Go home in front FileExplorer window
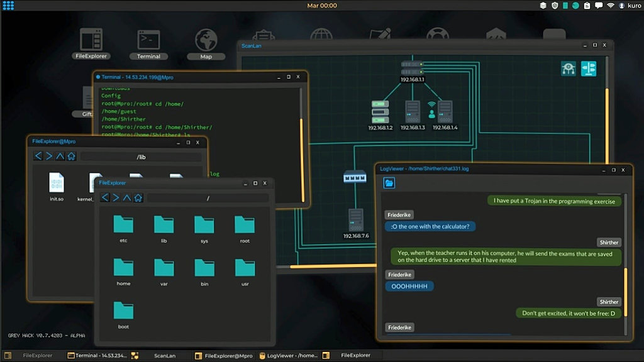Image resolution: width=644 pixels, height=362 pixels. coord(138,197)
